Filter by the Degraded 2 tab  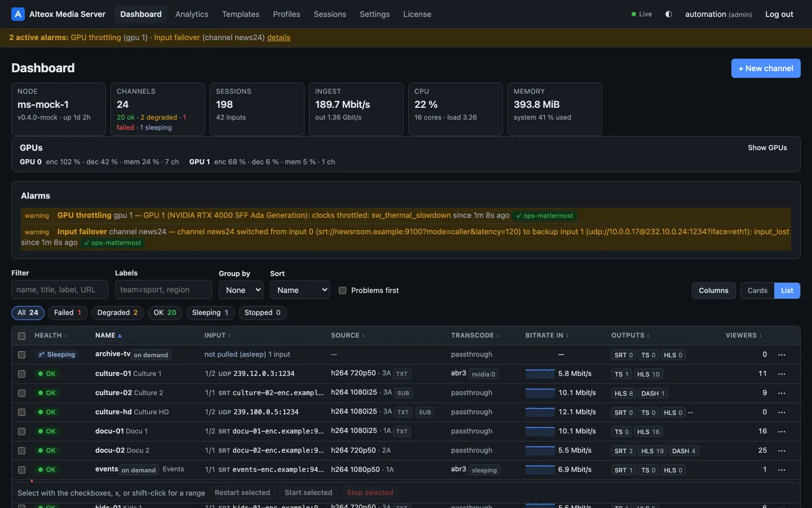point(117,313)
